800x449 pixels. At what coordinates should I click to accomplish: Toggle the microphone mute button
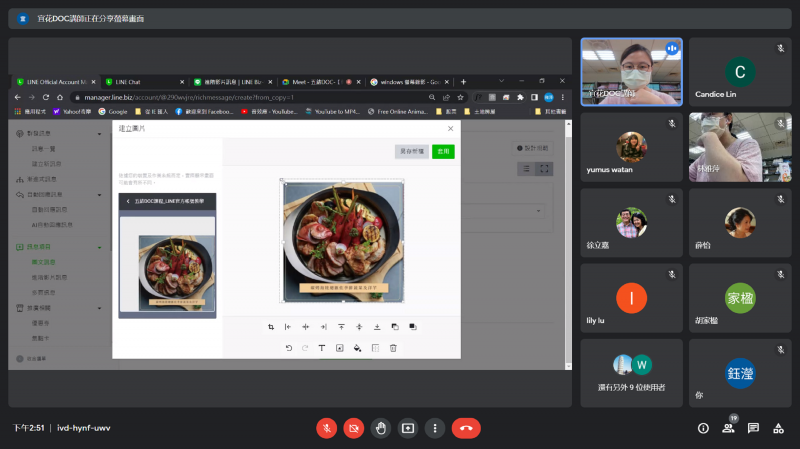click(326, 428)
